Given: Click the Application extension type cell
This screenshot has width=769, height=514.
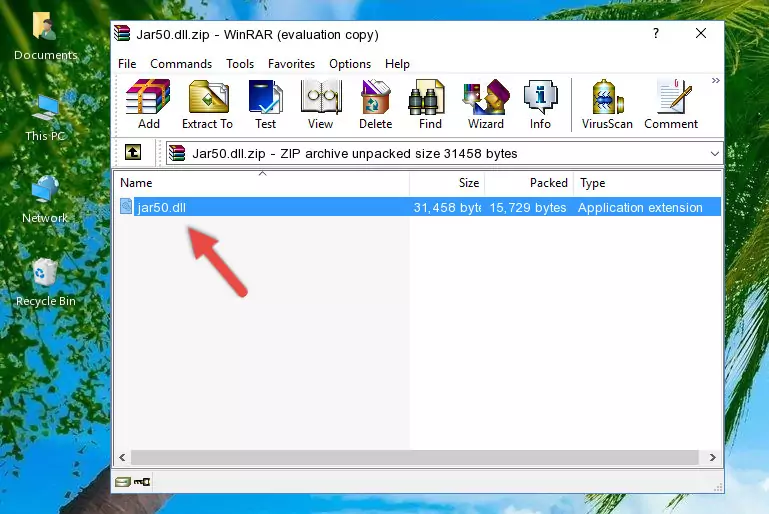Looking at the screenshot, I should coord(640,207).
